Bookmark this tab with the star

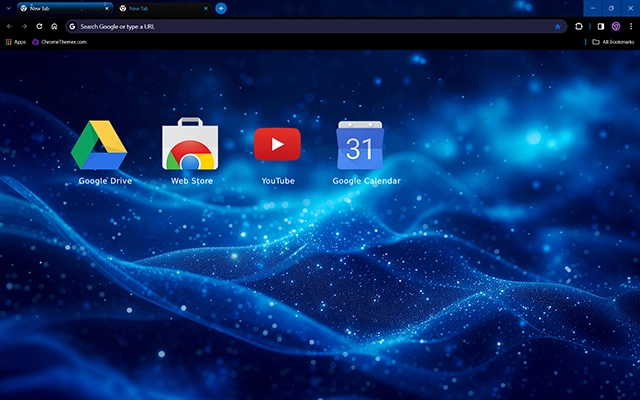click(x=558, y=27)
